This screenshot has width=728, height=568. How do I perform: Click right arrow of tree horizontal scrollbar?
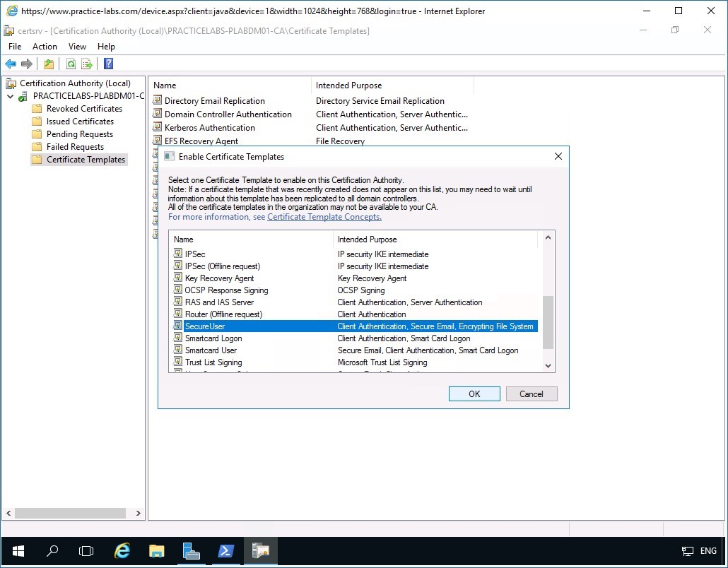pyautogui.click(x=138, y=513)
